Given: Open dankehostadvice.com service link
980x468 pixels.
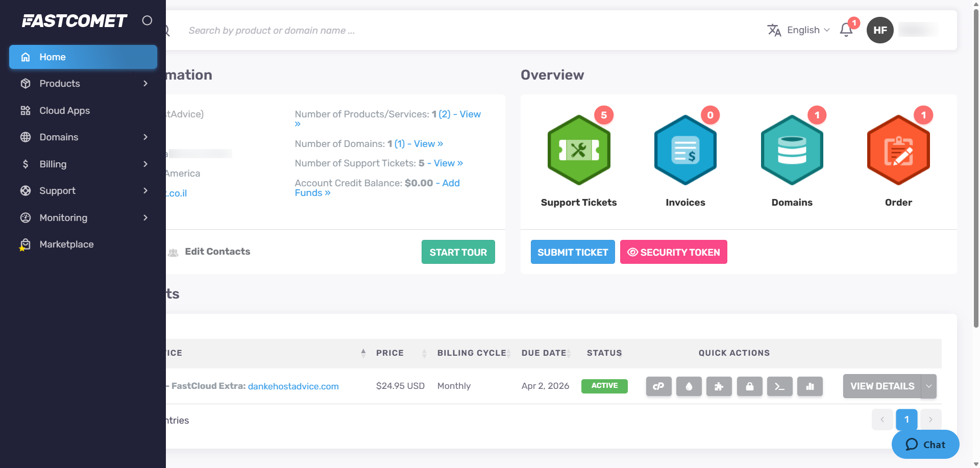Looking at the screenshot, I should pyautogui.click(x=293, y=386).
